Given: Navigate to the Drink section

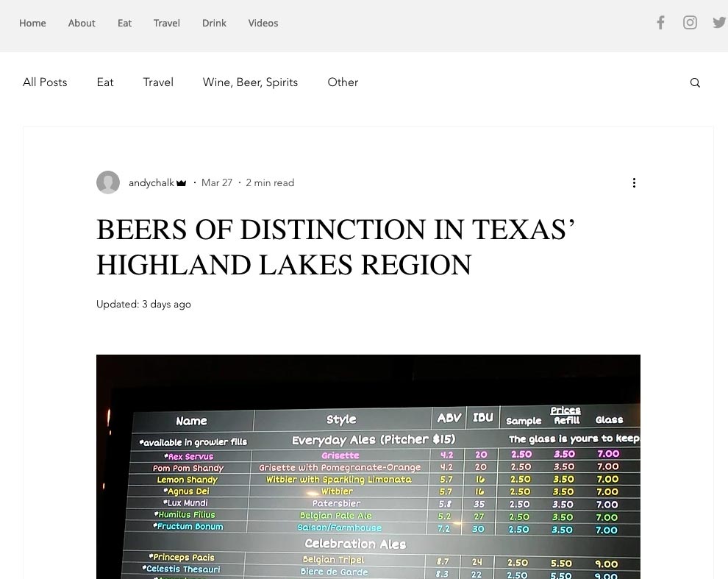Looking at the screenshot, I should pos(214,23).
